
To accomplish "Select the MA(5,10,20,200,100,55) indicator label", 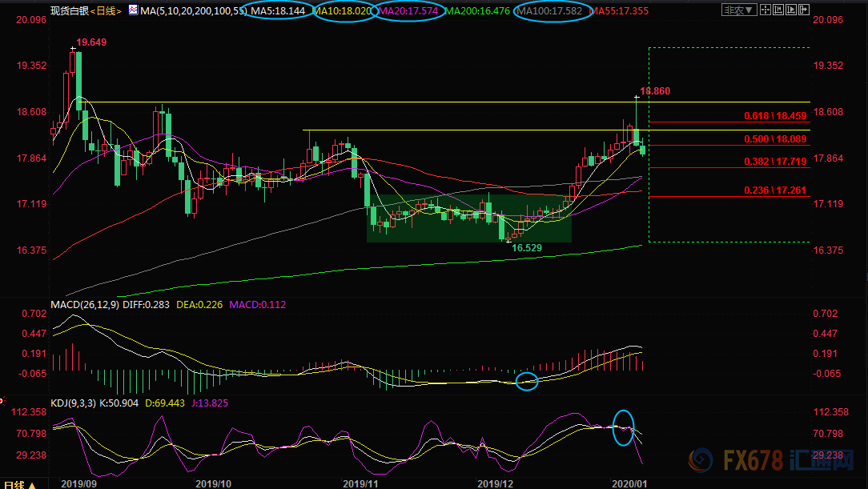I will tap(192, 11).
